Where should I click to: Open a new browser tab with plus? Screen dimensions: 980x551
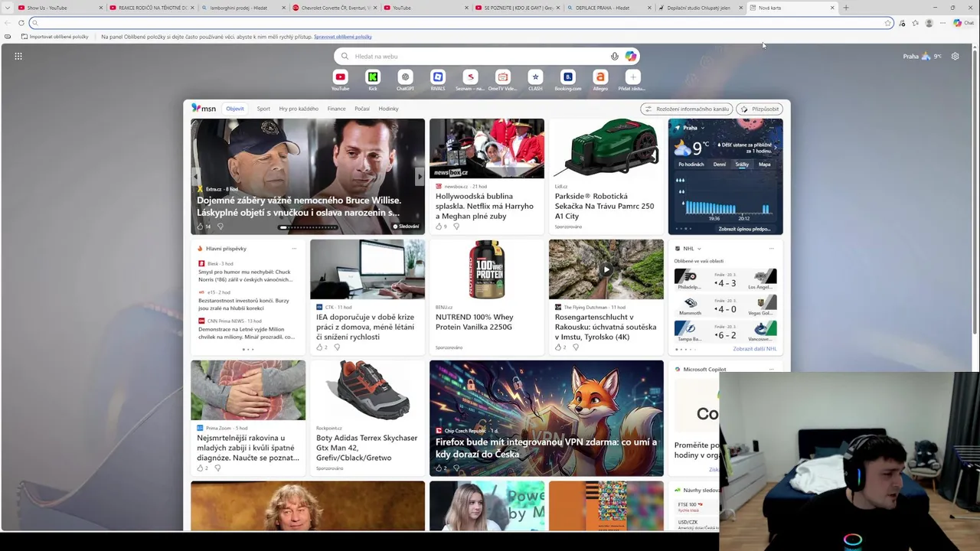click(845, 8)
